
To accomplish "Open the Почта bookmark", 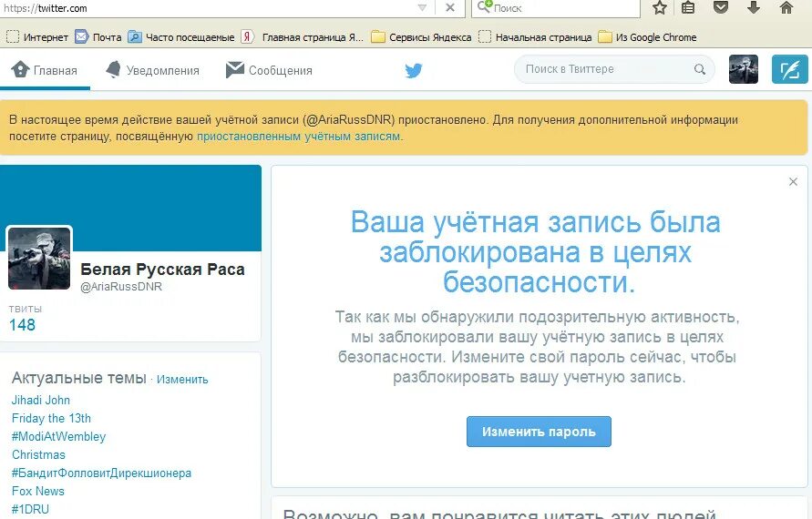I will (98, 37).
